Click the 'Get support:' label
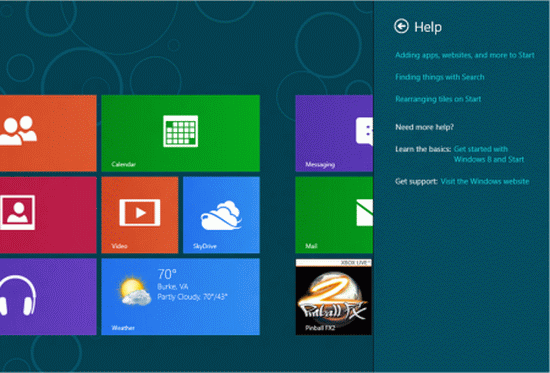Image resolution: width=550 pixels, height=373 pixels. (416, 181)
